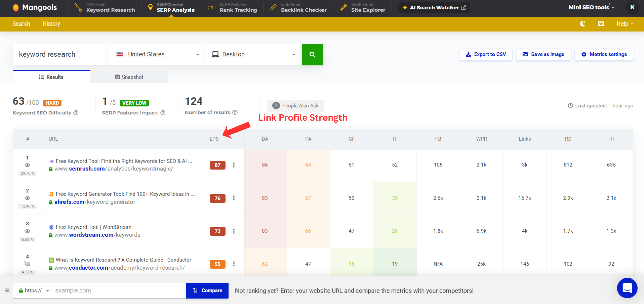Open the live chat bubble
Screen dimensions: 644x304
[x=627, y=288]
